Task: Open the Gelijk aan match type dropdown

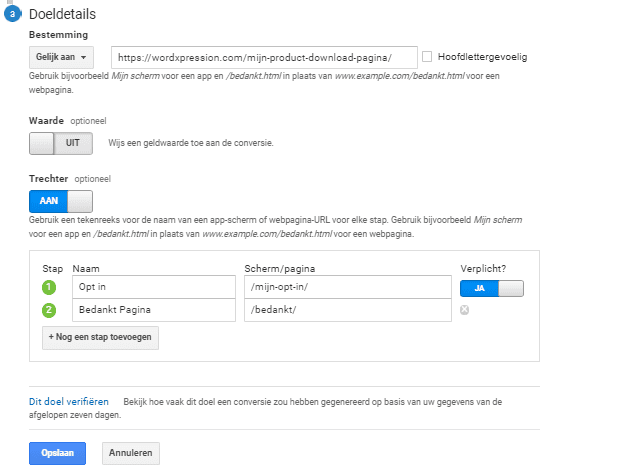Action: pyautogui.click(x=61, y=57)
